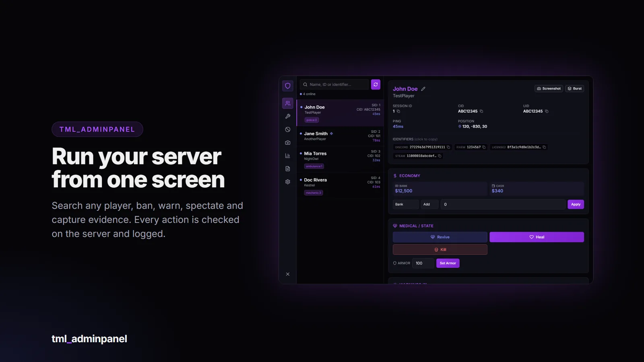Select Mia Torres in the player list
This screenshot has width=644, height=362.
click(340, 159)
